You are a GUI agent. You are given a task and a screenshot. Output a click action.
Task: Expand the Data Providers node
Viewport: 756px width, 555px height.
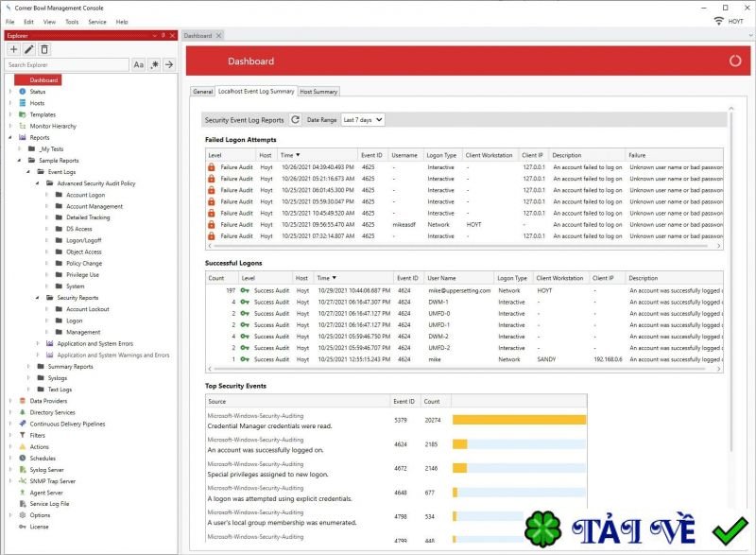9,400
